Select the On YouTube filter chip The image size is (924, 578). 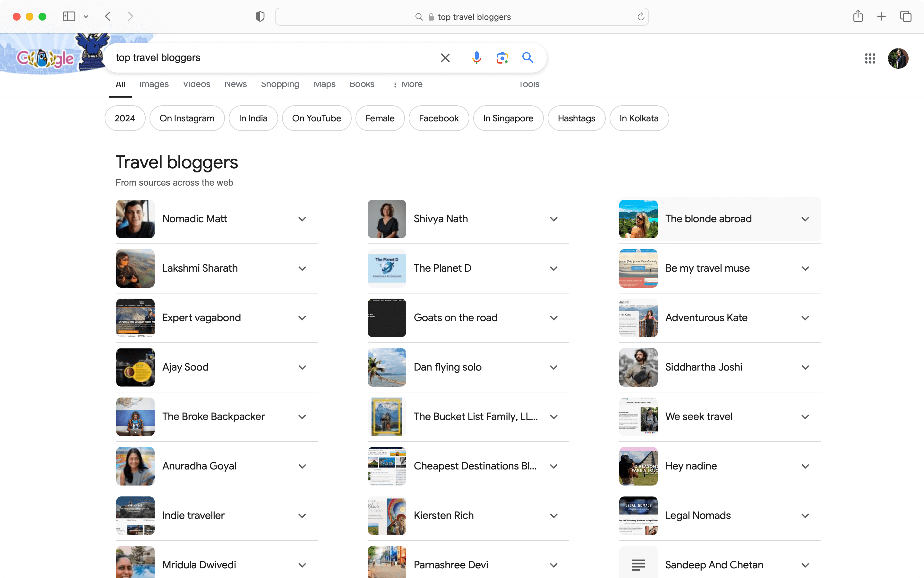pyautogui.click(x=317, y=118)
